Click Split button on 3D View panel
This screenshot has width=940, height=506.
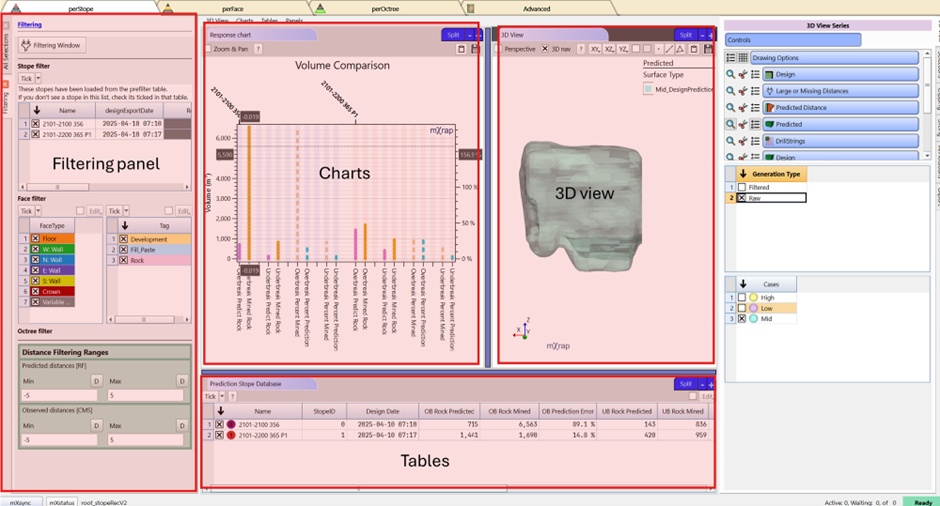686,35
